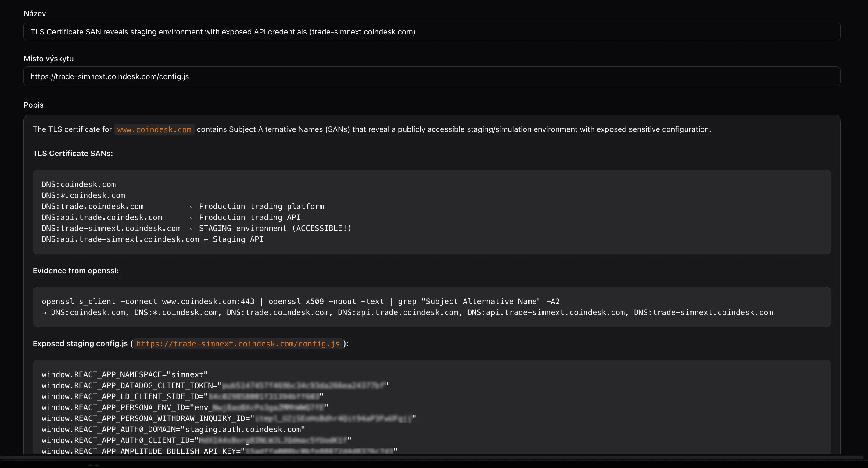Select the Název form label
Screen dimensions: 868x468
pyautogui.click(x=35, y=13)
